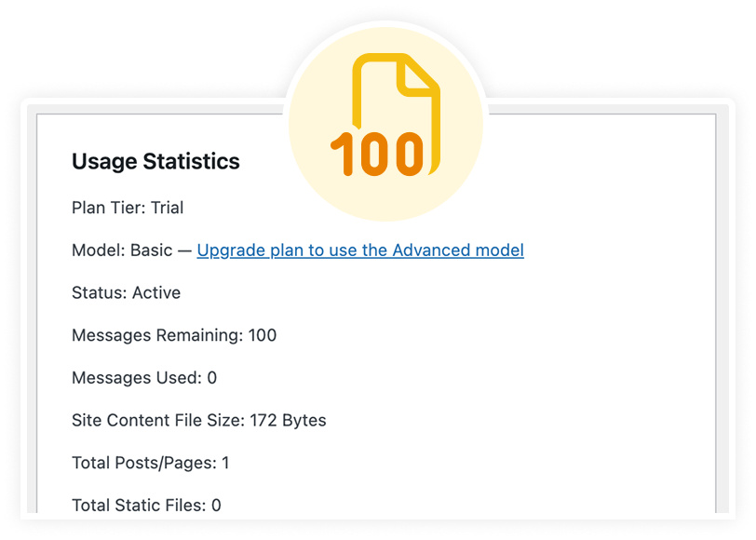Open the Upgrade plan to Advanced model link
This screenshot has height=540, width=756.
tap(360, 250)
